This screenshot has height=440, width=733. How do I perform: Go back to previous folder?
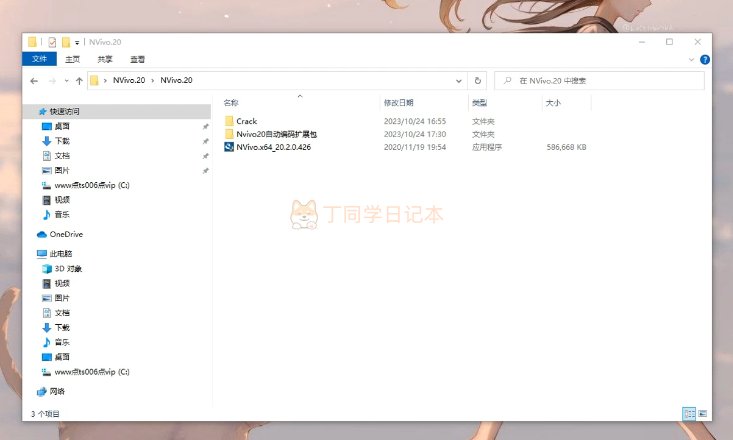[x=34, y=81]
